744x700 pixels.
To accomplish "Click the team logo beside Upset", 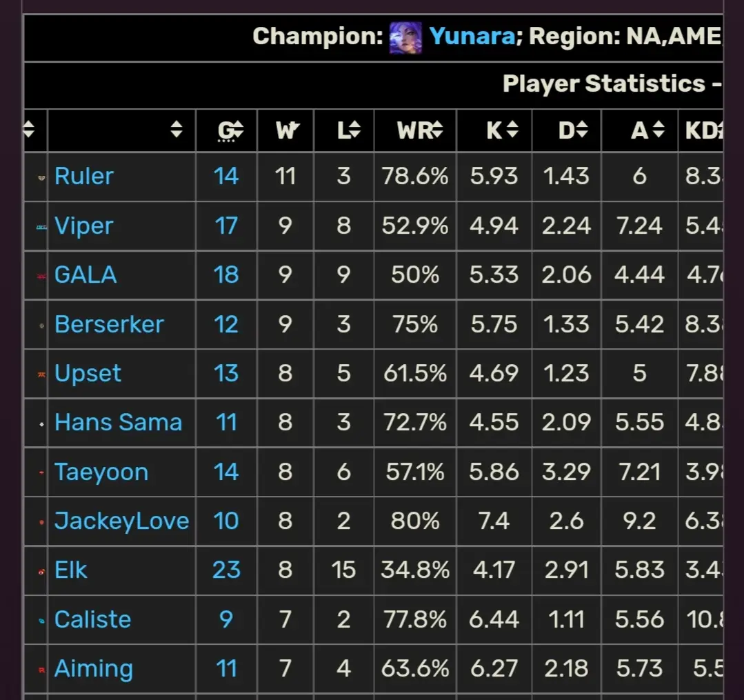I will click(42, 374).
